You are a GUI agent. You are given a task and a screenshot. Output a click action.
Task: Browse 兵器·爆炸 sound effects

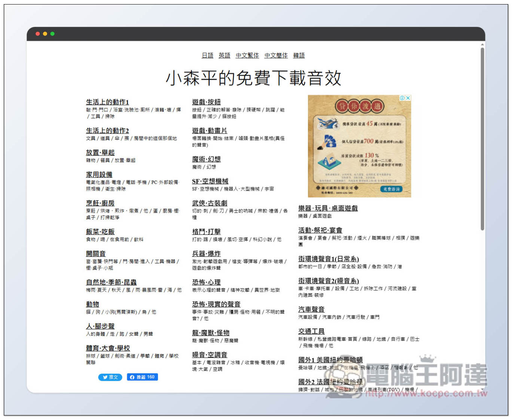(206, 253)
